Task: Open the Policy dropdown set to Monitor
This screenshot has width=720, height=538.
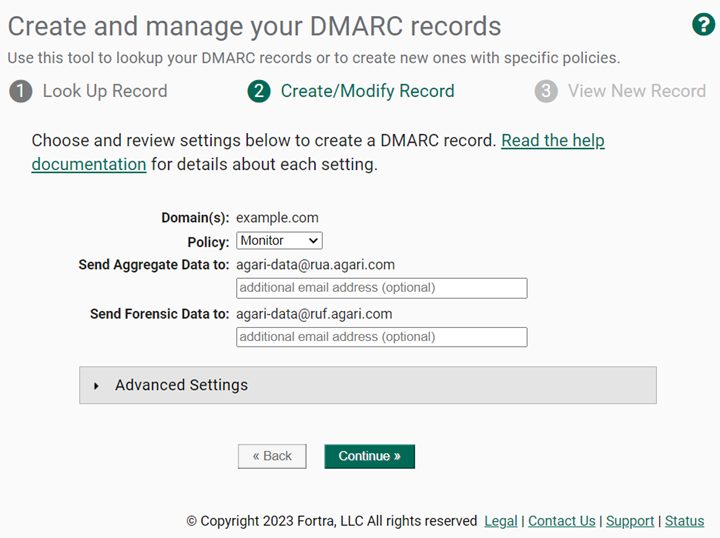Action: (279, 241)
